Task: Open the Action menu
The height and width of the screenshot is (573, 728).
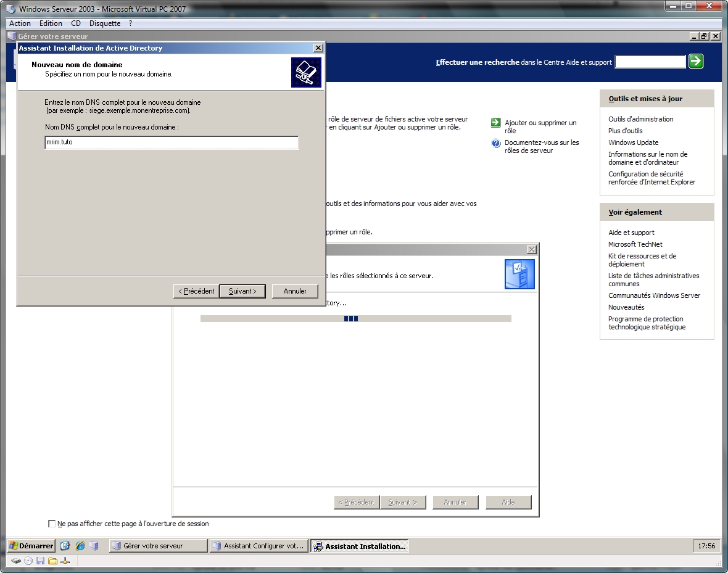Action: (20, 23)
